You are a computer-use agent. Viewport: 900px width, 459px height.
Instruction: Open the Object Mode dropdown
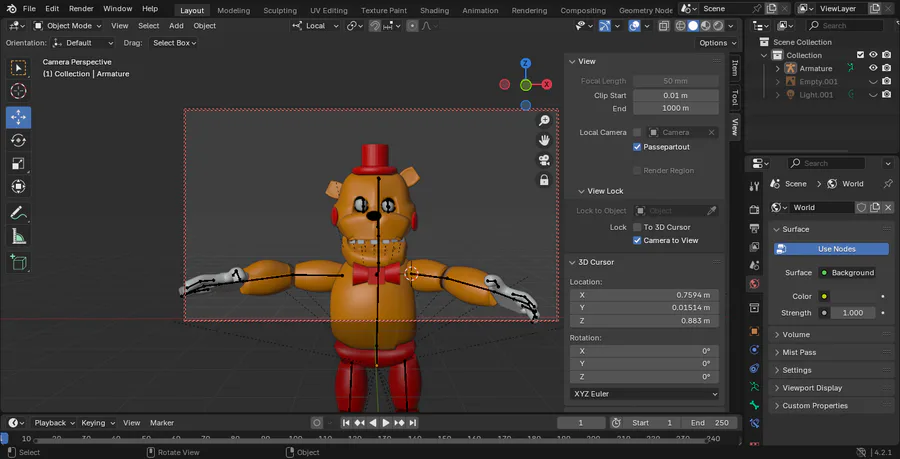coord(67,26)
